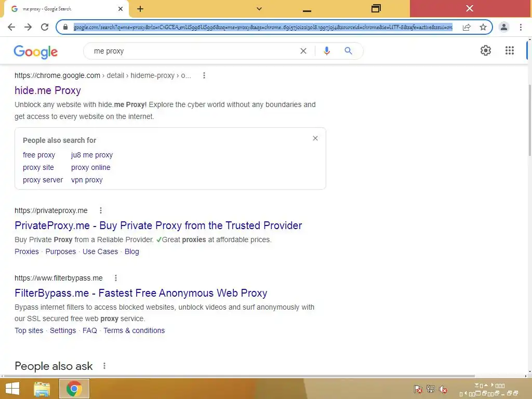Open the 'Settings' sitelink under FilterBypass
532x399 pixels.
pos(63,331)
